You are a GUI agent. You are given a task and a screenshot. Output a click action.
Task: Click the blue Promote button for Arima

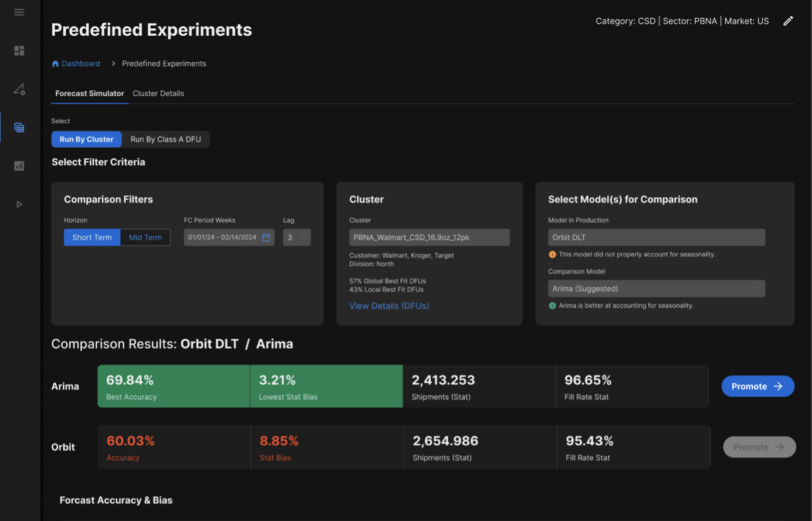[x=757, y=386]
